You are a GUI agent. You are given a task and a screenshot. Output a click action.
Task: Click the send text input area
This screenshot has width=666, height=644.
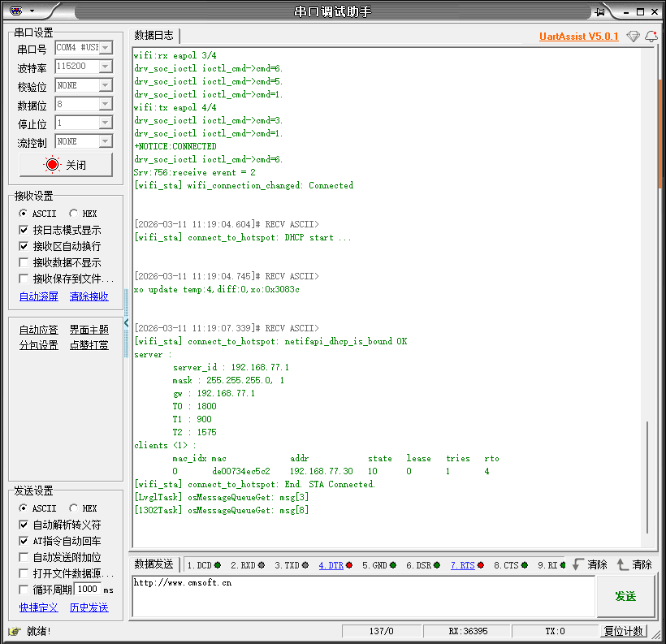[x=364, y=596]
